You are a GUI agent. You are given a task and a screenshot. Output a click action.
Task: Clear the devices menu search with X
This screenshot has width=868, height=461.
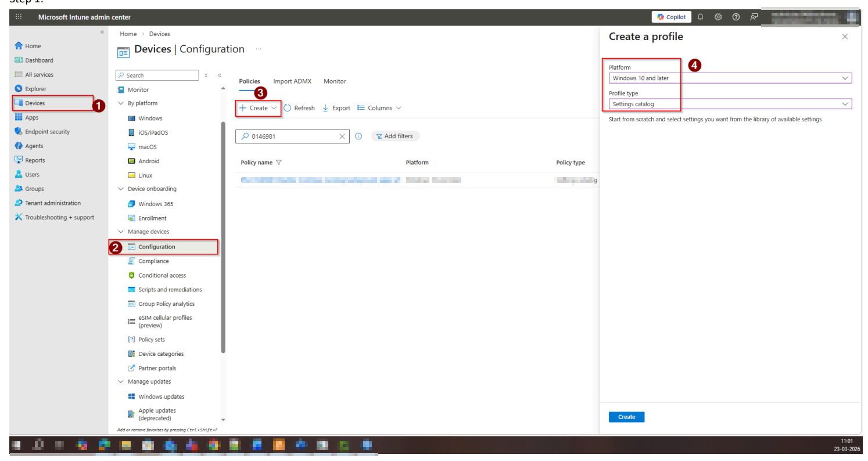click(206, 75)
